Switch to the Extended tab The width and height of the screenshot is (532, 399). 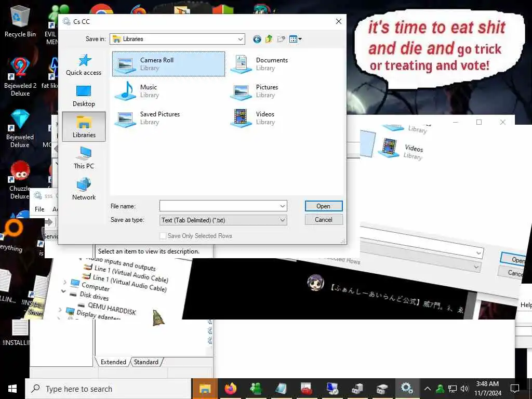coord(113,362)
